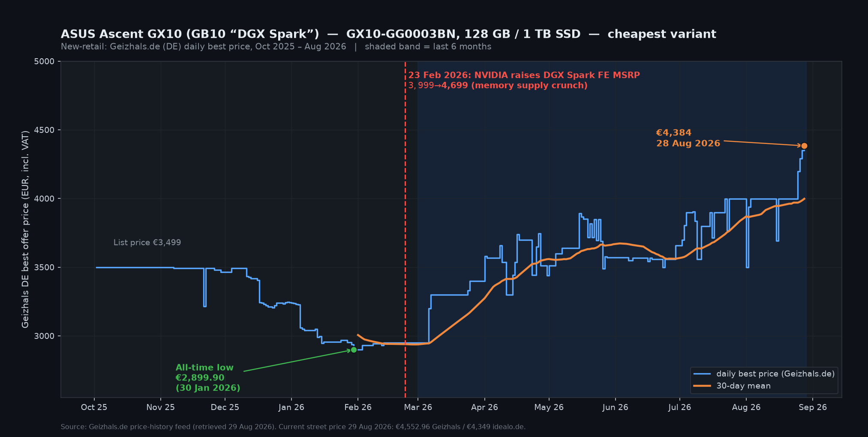Click the "List price €3,499" annotation
Viewport: 868px width, 437px height.
(x=147, y=242)
